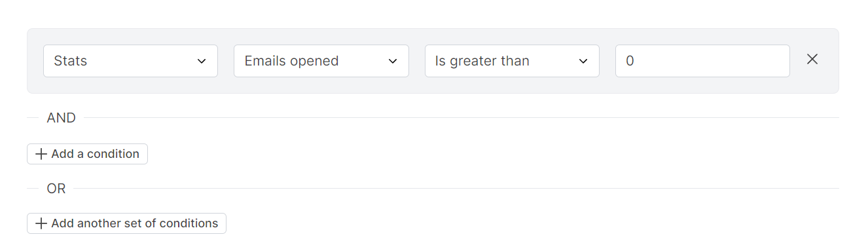Expand the Emails opened metric dropdown
Image resolution: width=868 pixels, height=245 pixels.
(x=321, y=61)
